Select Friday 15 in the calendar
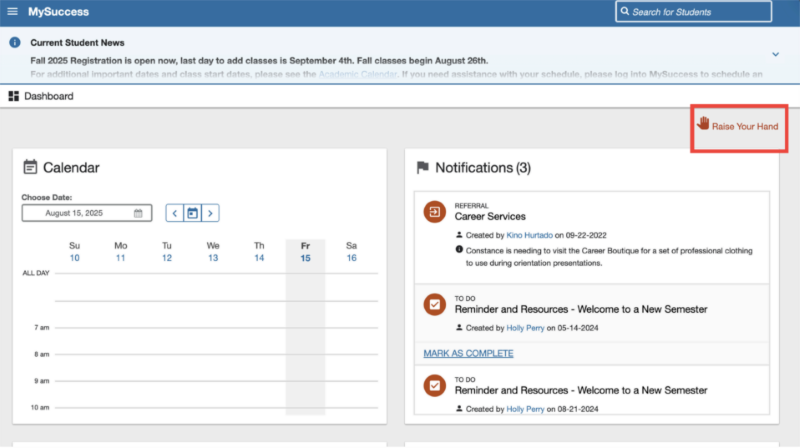Screen dimensions: 800x448 pyautogui.click(x=305, y=258)
